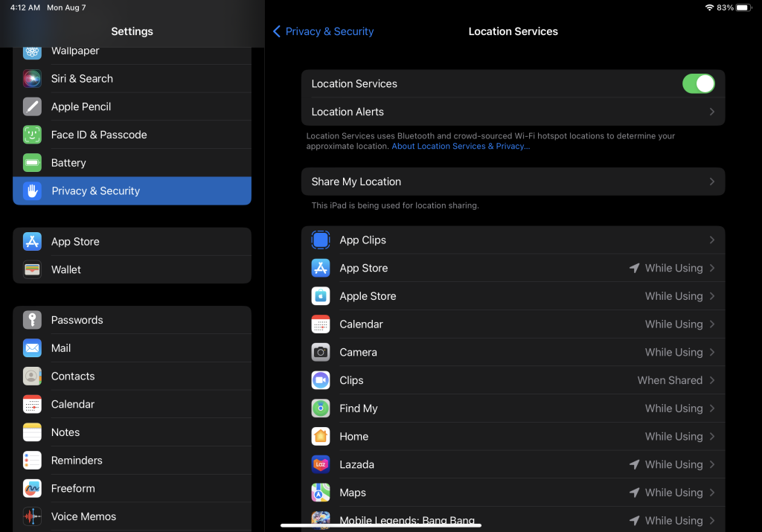Tap the Apple Store bag icon
Image resolution: width=762 pixels, height=532 pixels.
pos(321,296)
